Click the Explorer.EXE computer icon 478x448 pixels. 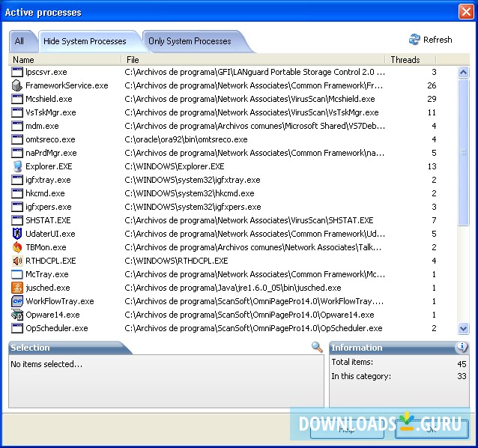(17, 166)
